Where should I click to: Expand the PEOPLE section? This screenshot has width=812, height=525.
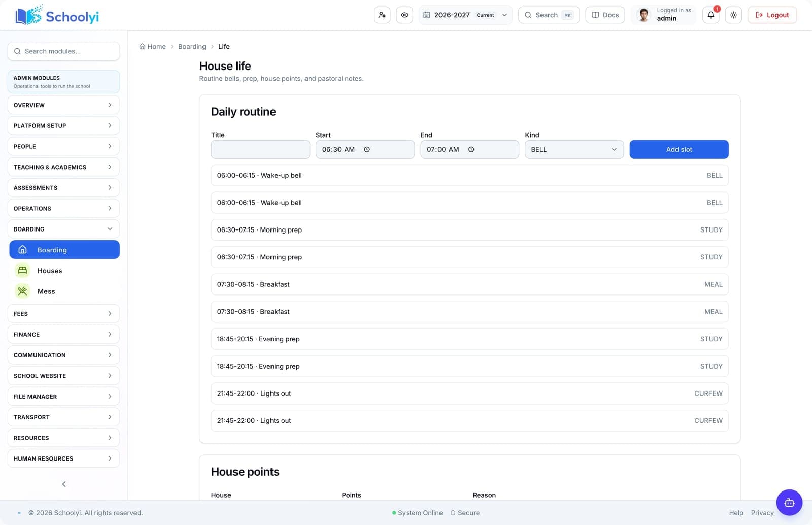point(63,147)
